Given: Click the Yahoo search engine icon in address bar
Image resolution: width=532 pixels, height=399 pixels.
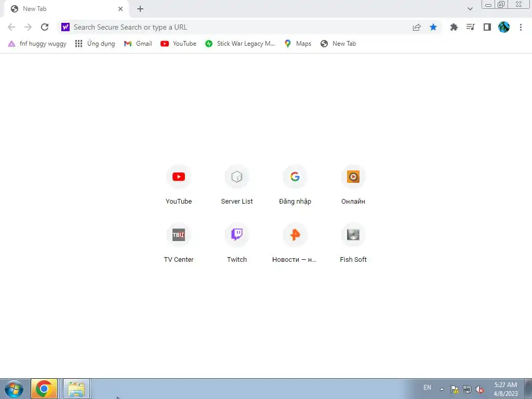Looking at the screenshot, I should click(65, 27).
